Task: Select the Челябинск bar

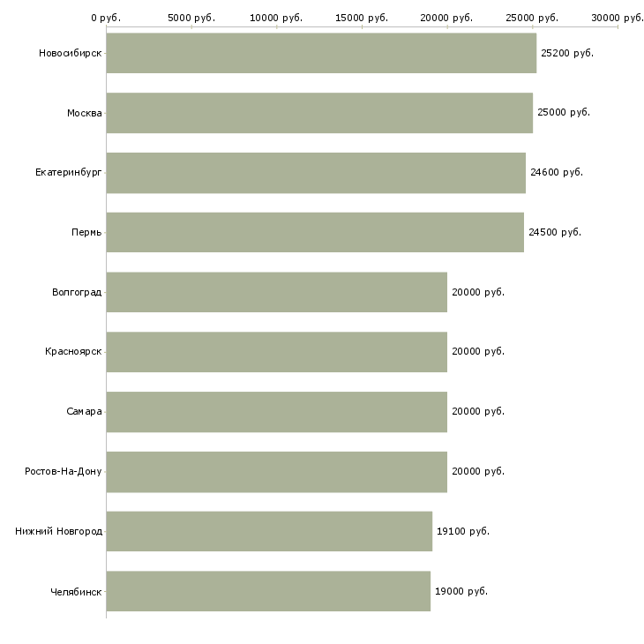Action: coord(268,591)
